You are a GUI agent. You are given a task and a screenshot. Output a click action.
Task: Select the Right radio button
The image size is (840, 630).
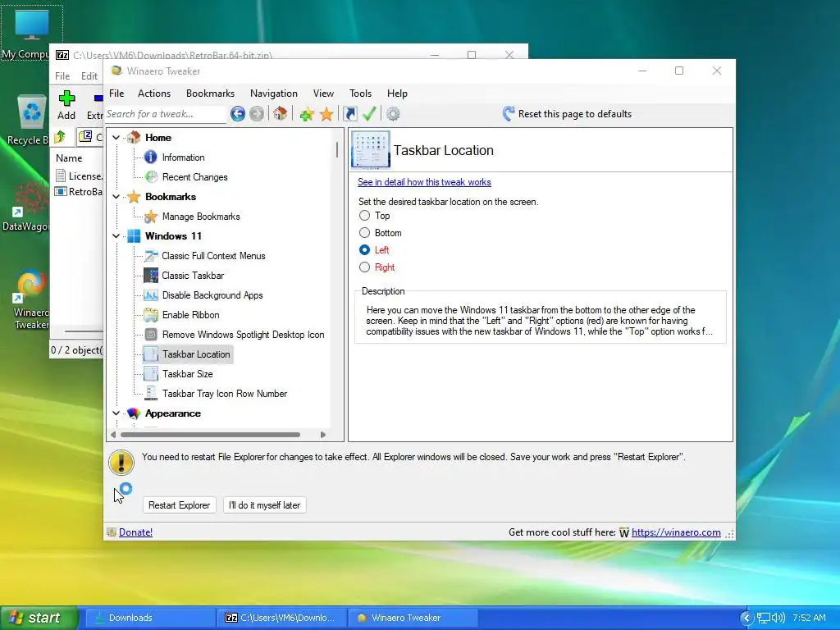point(364,267)
